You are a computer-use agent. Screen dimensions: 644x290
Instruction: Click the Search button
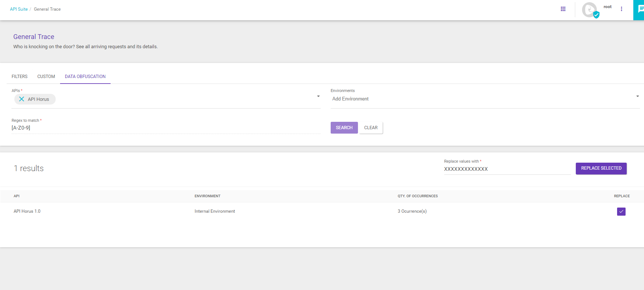pyautogui.click(x=344, y=128)
